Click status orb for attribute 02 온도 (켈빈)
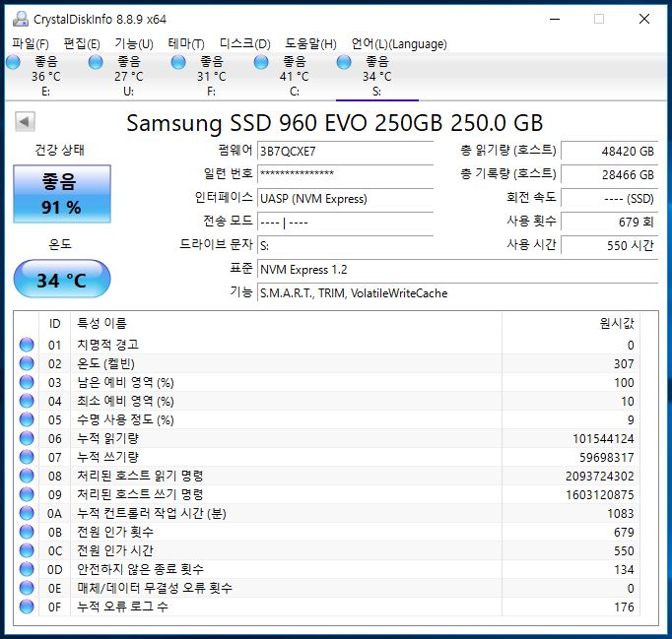The image size is (672, 639). point(27,363)
